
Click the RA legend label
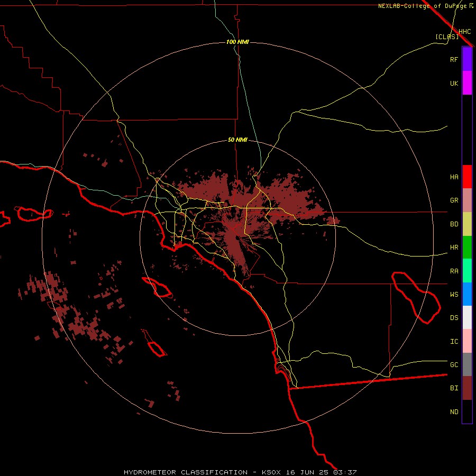click(x=454, y=271)
